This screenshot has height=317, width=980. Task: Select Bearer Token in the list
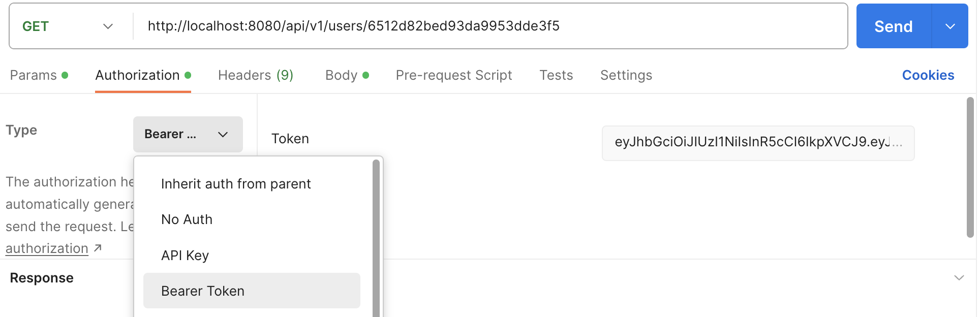click(203, 291)
